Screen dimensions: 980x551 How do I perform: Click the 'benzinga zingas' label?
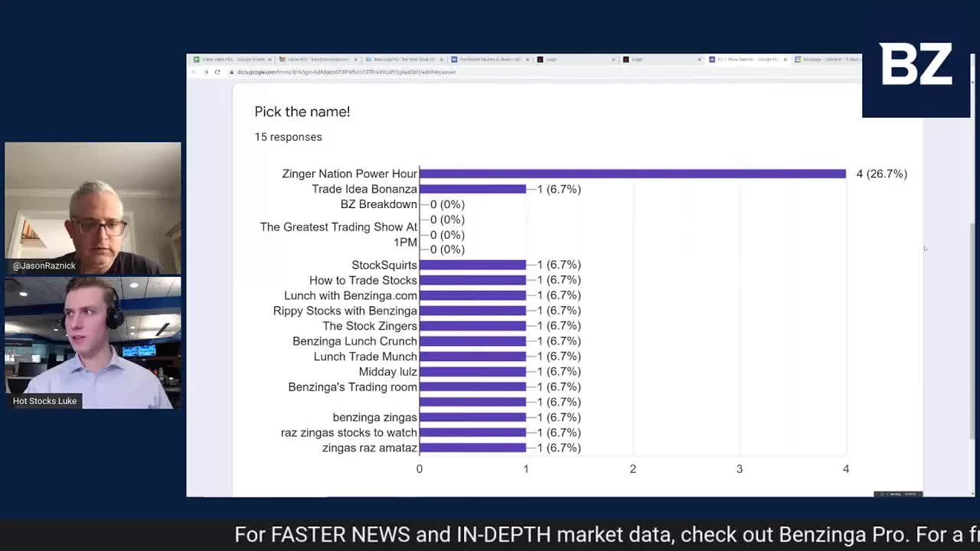[x=375, y=417]
